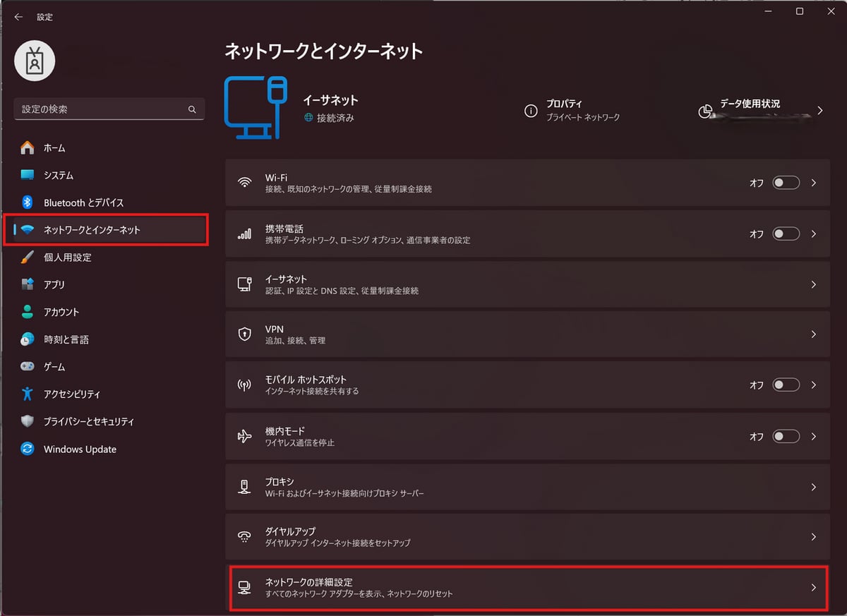Switch on the モバイル ホットスポット toggle
The image size is (847, 616).
coord(786,385)
